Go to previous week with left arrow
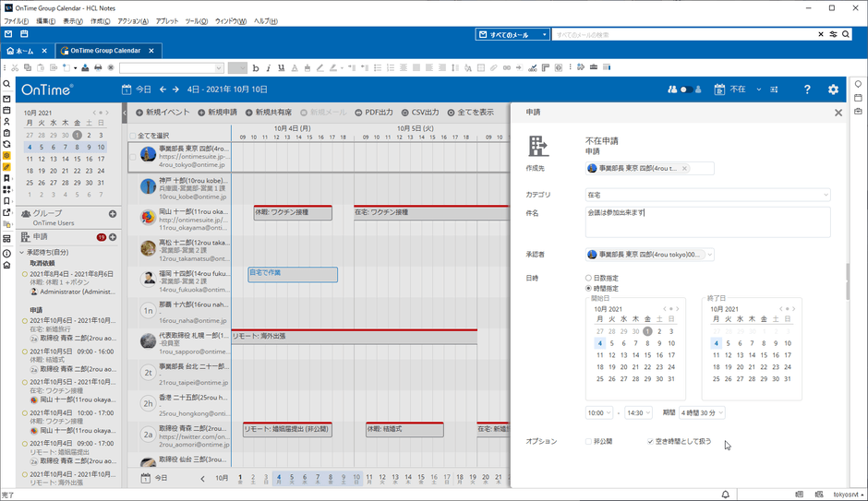This screenshot has width=868, height=501. pyautogui.click(x=163, y=89)
